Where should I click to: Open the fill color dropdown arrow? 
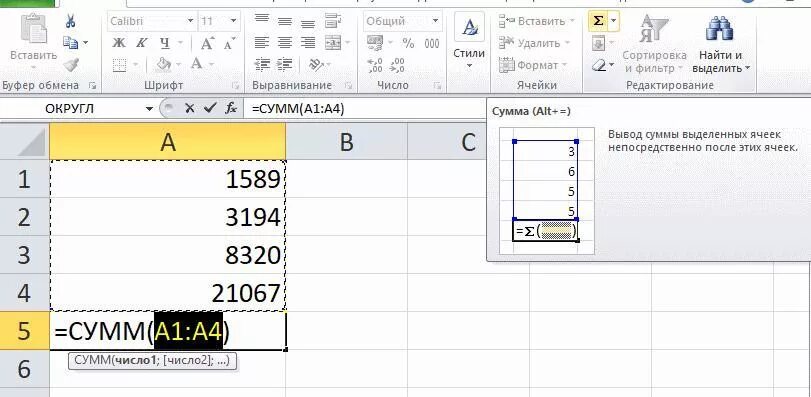click(x=178, y=65)
